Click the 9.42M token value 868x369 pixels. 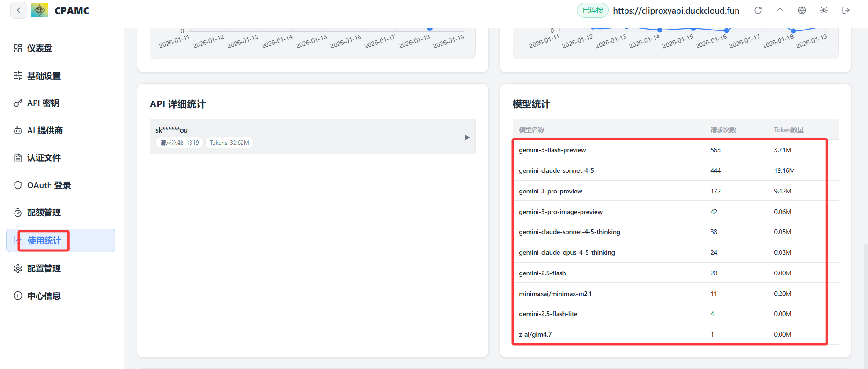tap(782, 191)
